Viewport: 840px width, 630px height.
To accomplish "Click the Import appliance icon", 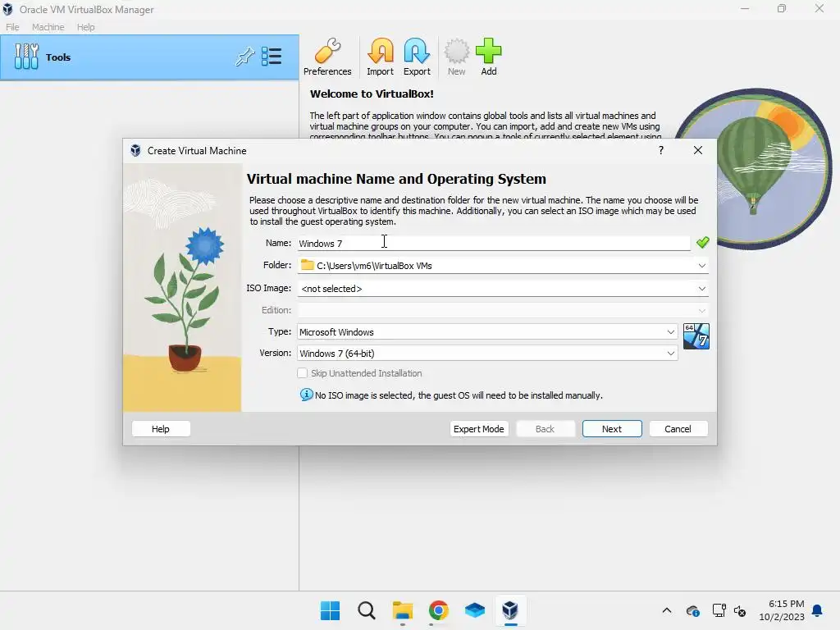I will click(380, 57).
